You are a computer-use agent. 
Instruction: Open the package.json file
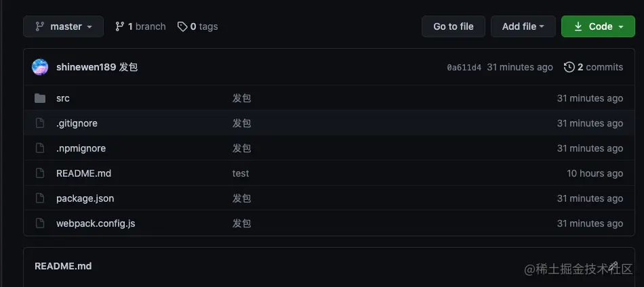click(85, 198)
